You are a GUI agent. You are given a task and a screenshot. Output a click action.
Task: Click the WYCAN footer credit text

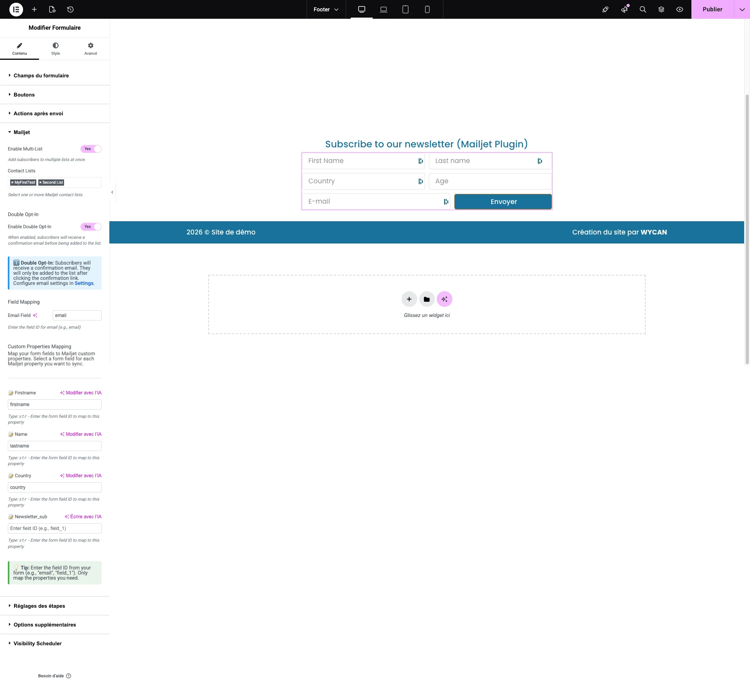(x=654, y=232)
